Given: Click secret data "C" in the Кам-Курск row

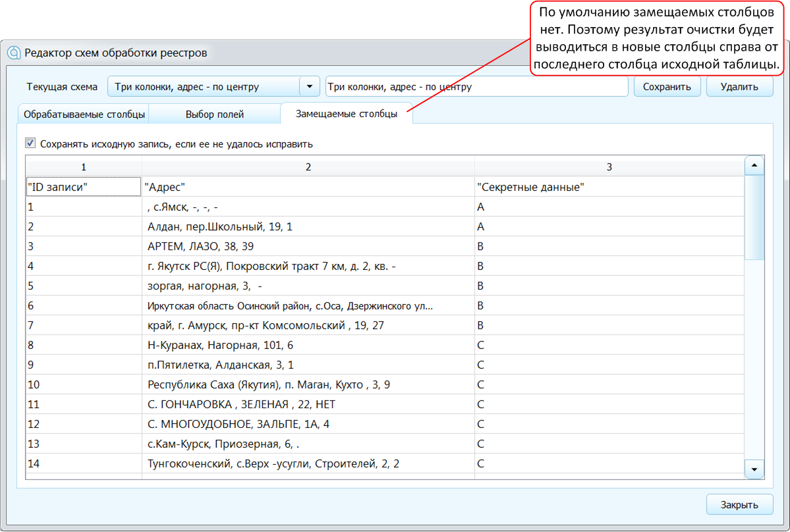Looking at the screenshot, I should tap(609, 443).
